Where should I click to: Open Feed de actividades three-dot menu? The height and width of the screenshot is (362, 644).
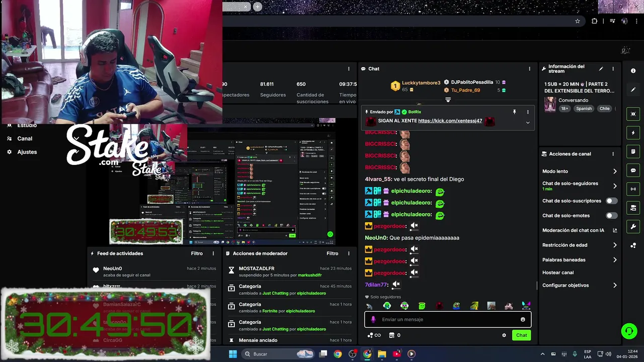coord(213,253)
